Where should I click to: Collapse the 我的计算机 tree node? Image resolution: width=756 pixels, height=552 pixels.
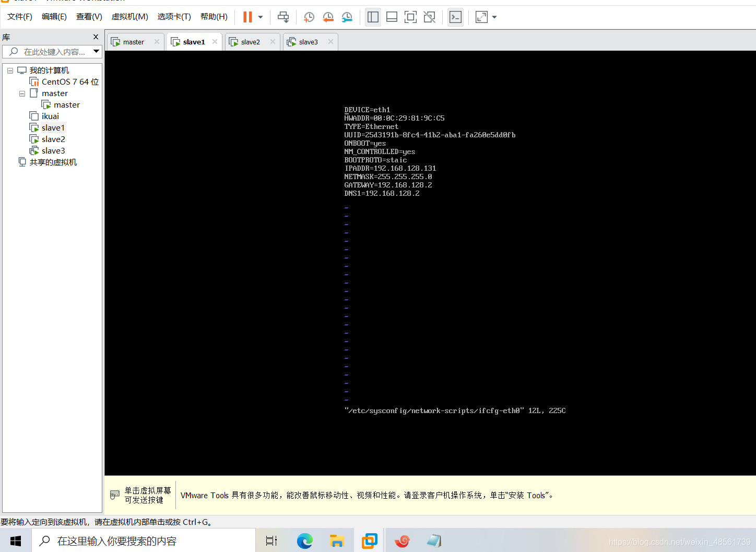pos(10,71)
